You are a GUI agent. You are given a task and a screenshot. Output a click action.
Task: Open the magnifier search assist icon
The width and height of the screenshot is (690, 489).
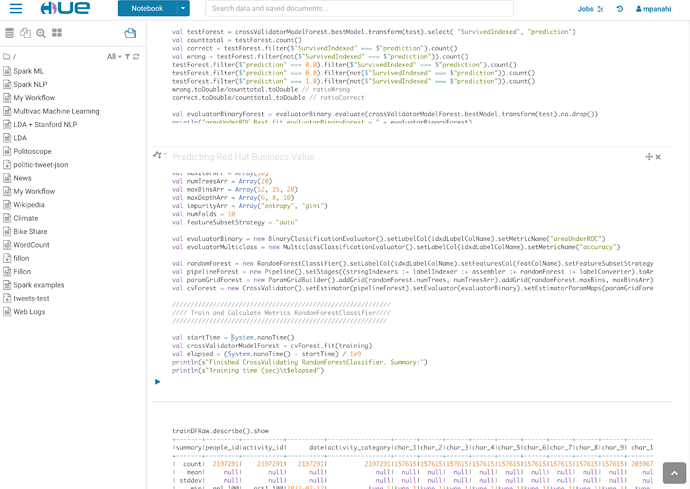coord(41,33)
